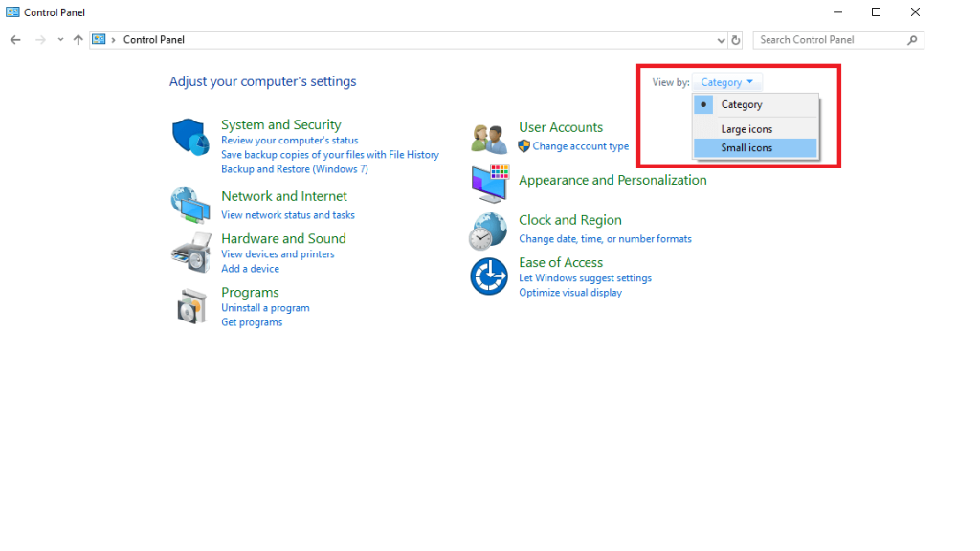The height and width of the screenshot is (551, 980).
Task: Click View network status and tasks
Action: [287, 215]
